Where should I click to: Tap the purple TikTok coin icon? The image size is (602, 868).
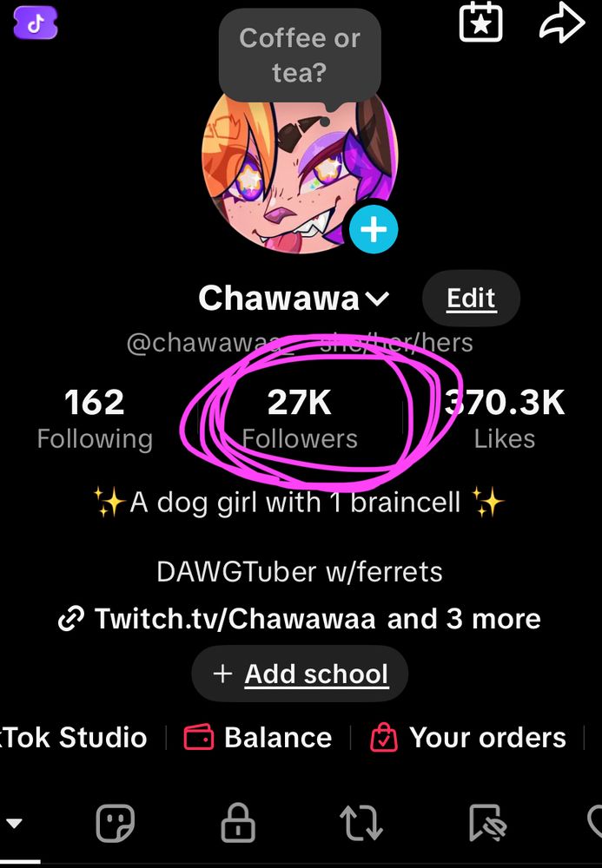[x=36, y=23]
